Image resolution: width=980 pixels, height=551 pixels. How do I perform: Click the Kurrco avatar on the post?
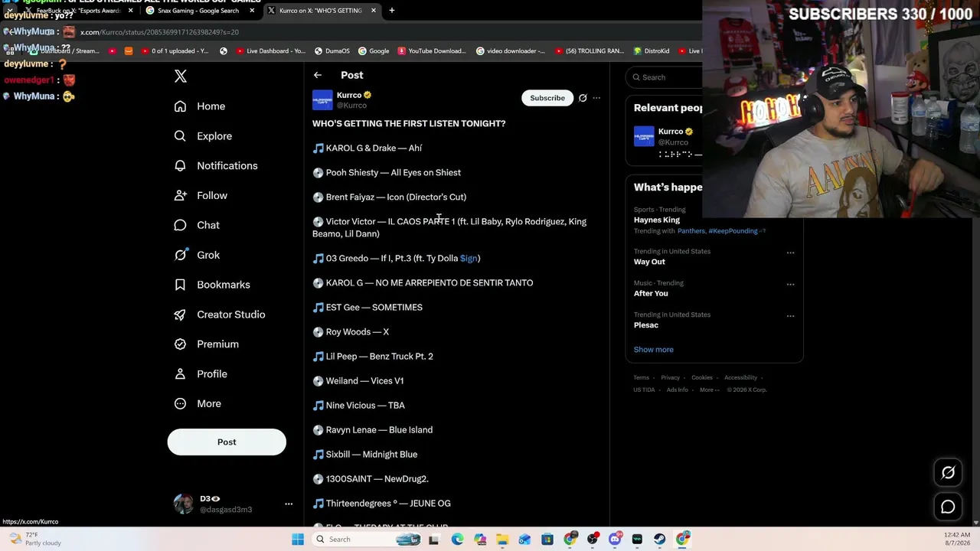click(322, 99)
